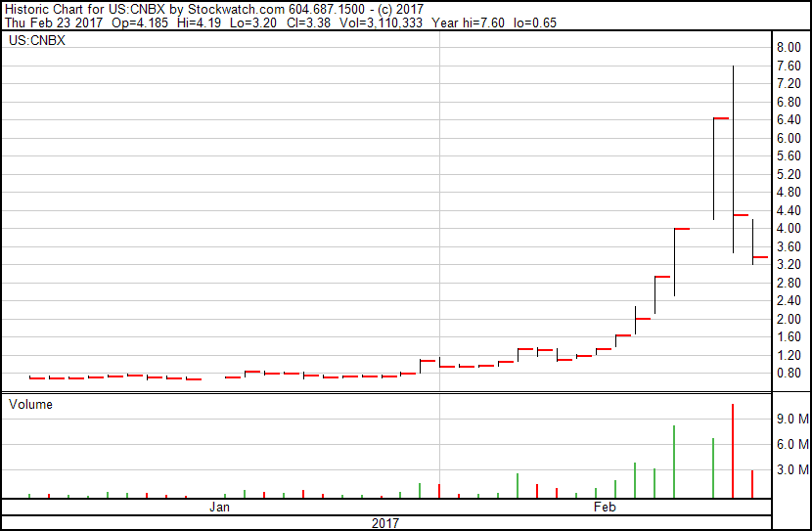Select the Feb month label on time axis
This screenshot has height=531, width=812.
(x=606, y=507)
